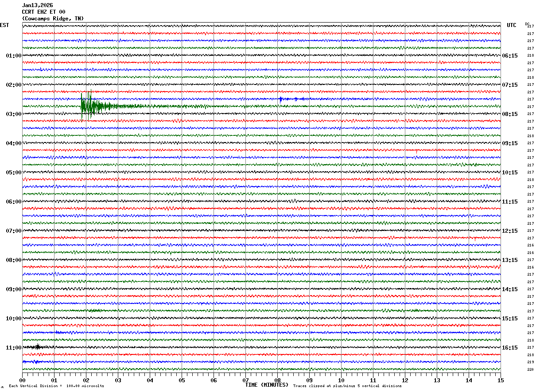Viewport: 536px width, 392px height.
Task: Click the EST timezone label
Action: click(4, 25)
